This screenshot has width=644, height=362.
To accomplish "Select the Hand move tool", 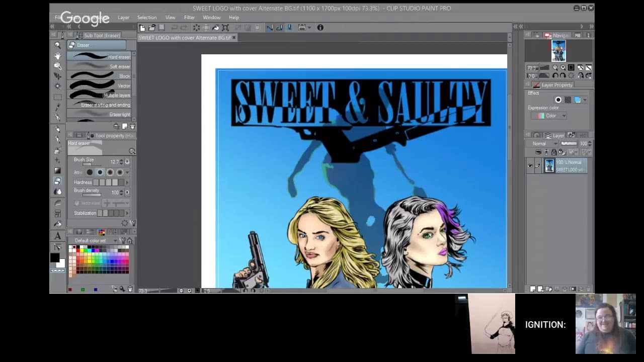I will 57,56.
